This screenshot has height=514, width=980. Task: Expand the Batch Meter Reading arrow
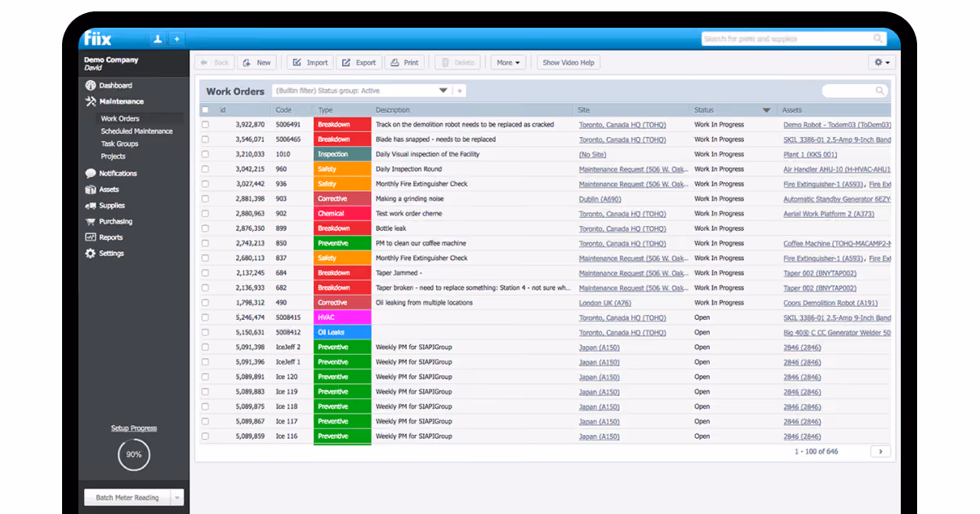(177, 498)
